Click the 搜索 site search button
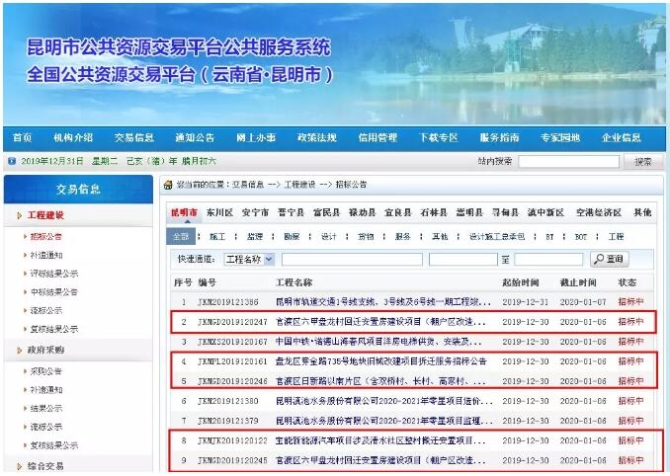 point(643,162)
